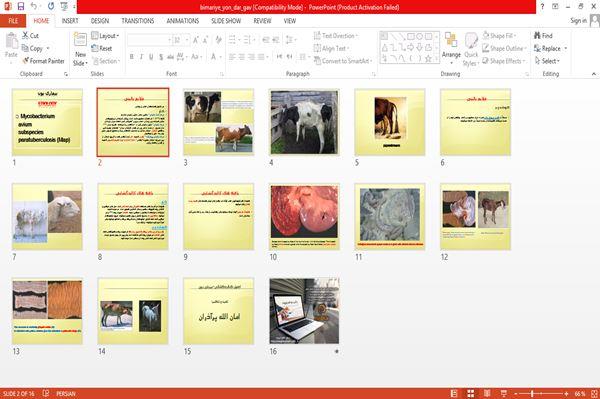Switch to the SLIDE SHOW tab
The image size is (600, 399).
coord(226,21)
